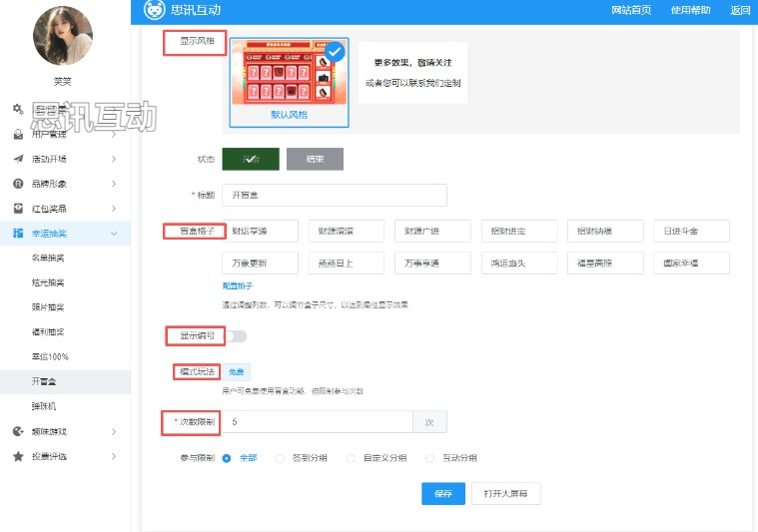Image resolution: width=758 pixels, height=532 pixels.
Task: Click the 趣味游戏 pacman icon
Action: [18, 431]
